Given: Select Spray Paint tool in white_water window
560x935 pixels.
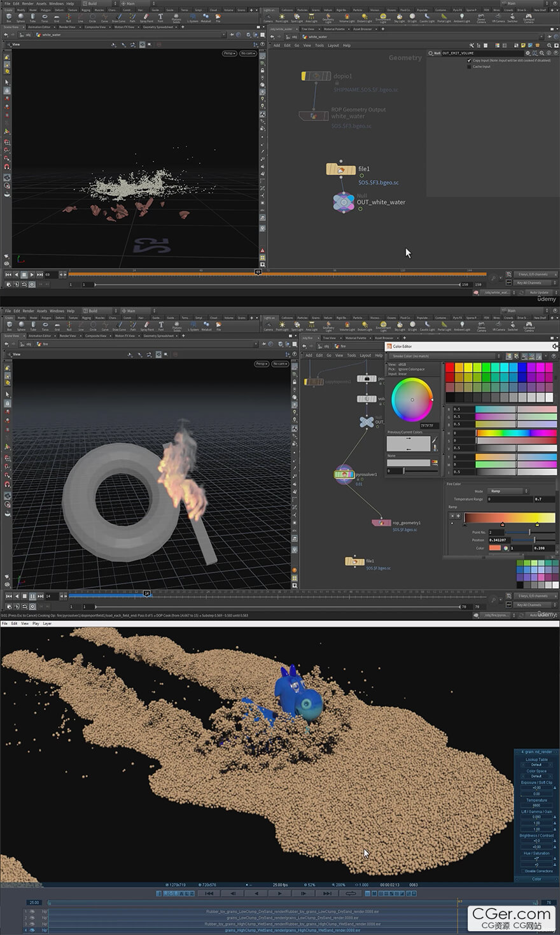Looking at the screenshot, I should [x=146, y=18].
